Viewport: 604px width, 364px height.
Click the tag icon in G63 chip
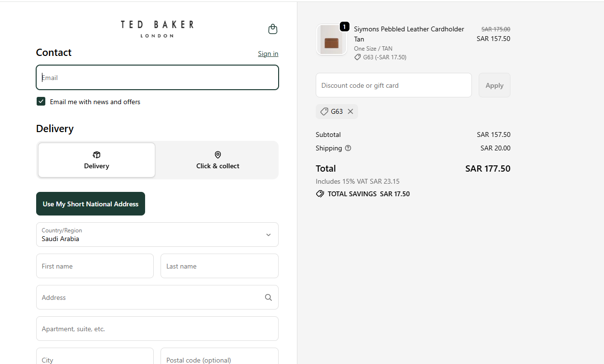click(x=324, y=111)
